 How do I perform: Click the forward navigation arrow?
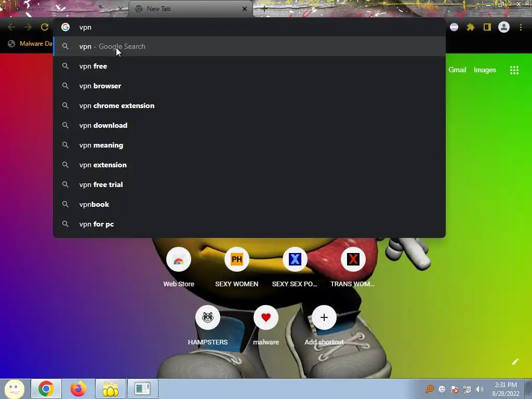(x=28, y=27)
